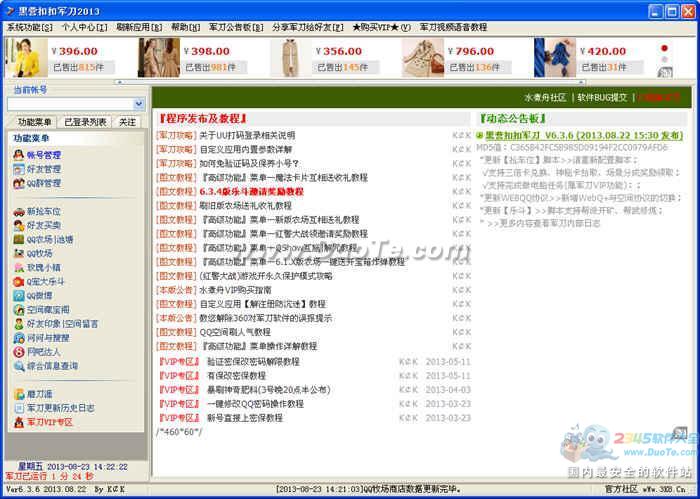
Task: Open the red 6.3.4版乐斗邀请奖励教程 link
Action: (251, 191)
